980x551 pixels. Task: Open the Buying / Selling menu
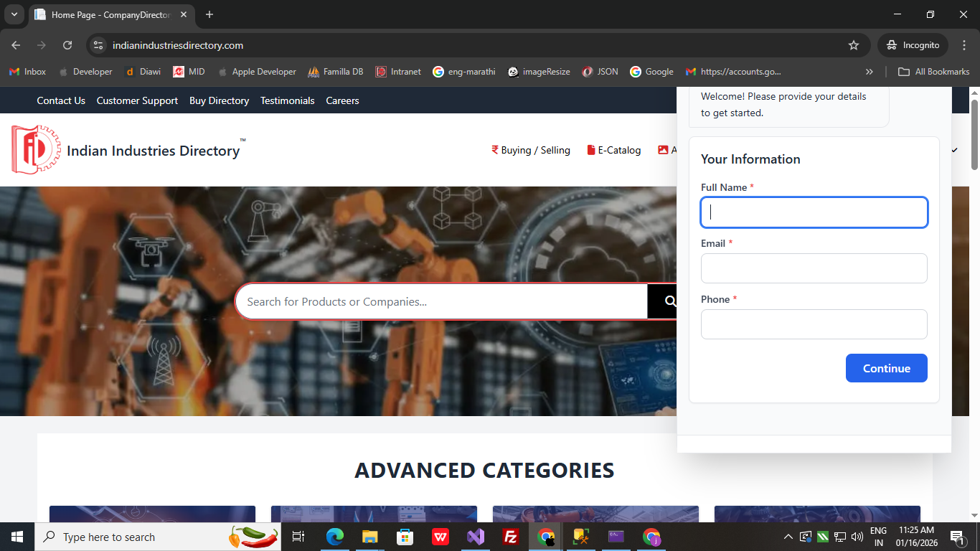(531, 150)
